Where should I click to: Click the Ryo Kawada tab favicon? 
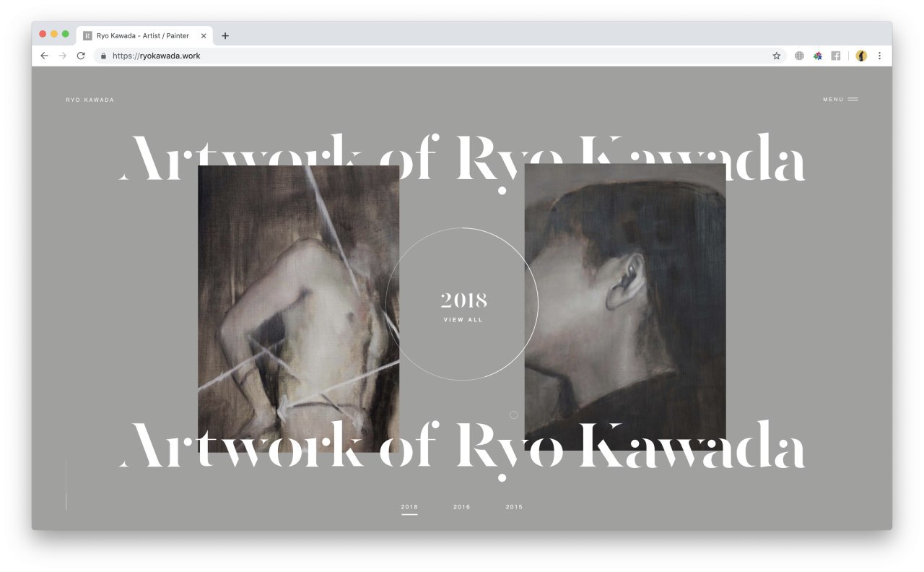pyautogui.click(x=87, y=35)
